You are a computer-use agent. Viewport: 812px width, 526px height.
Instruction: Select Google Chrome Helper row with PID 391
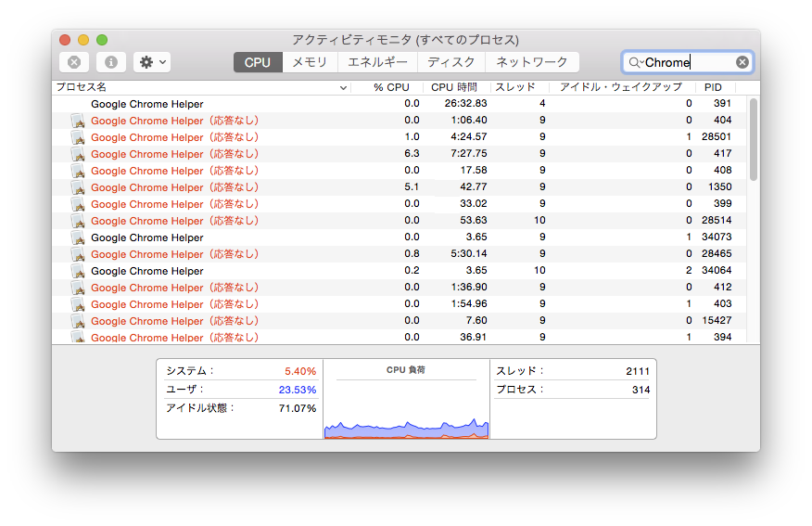click(400, 104)
